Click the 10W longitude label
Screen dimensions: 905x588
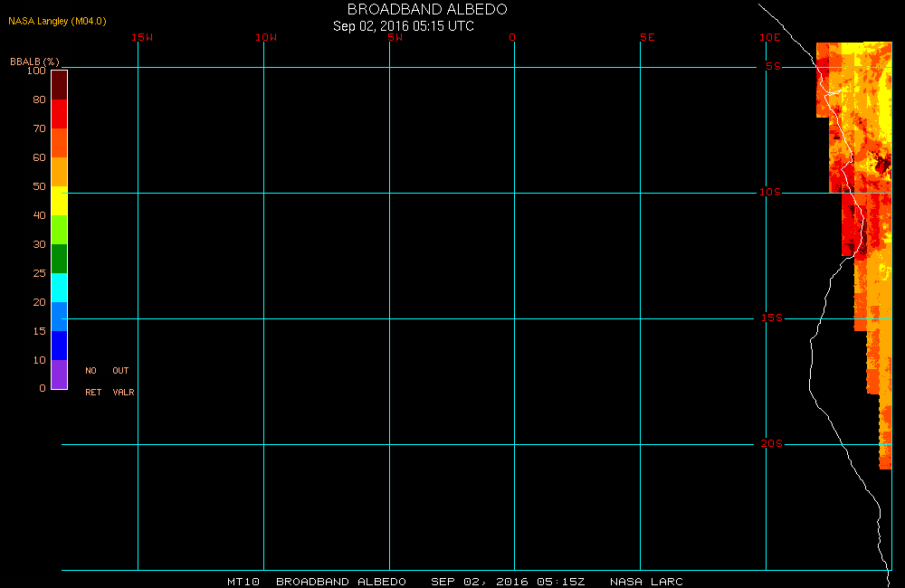(x=266, y=37)
